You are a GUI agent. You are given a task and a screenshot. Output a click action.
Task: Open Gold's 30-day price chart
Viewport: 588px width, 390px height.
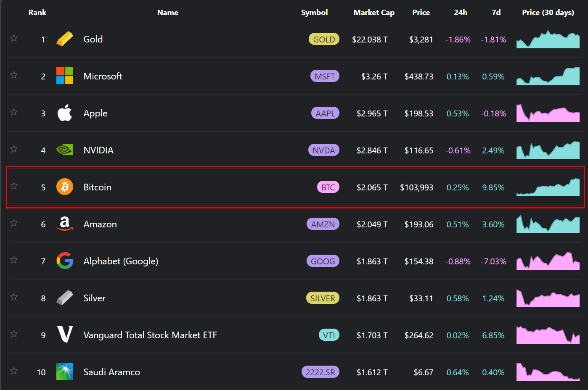(548, 39)
